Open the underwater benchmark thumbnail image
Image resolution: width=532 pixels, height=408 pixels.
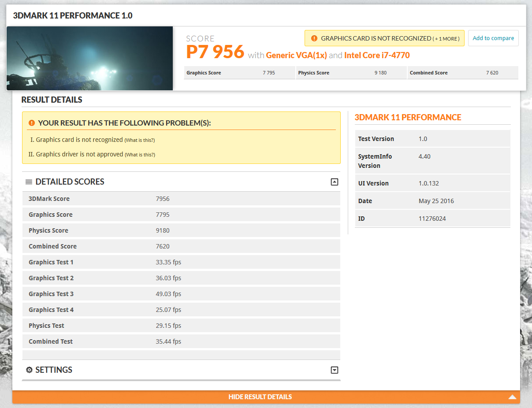pos(89,58)
